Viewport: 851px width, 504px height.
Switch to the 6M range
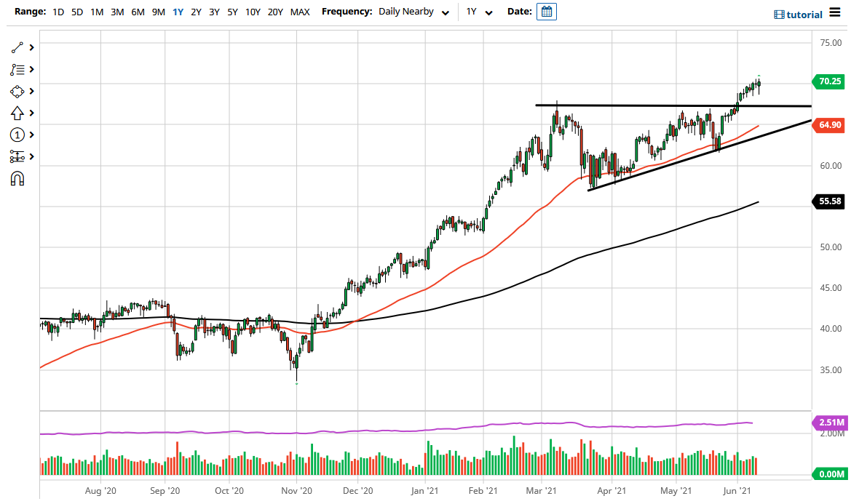[x=138, y=12]
